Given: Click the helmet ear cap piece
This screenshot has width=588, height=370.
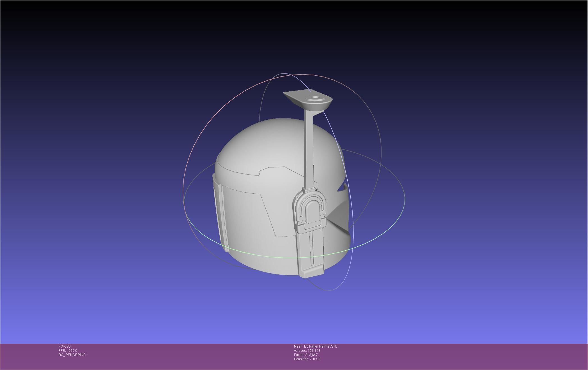Looking at the screenshot, I should click(309, 210).
